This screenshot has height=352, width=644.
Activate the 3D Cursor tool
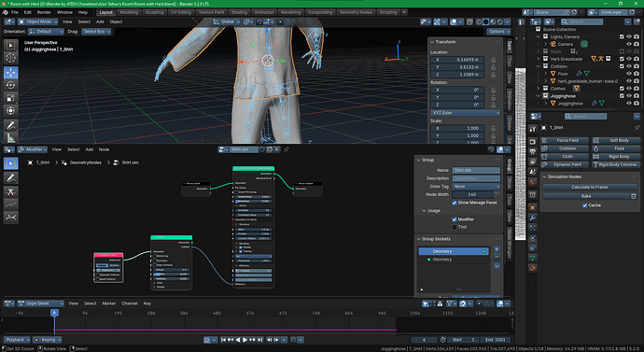coord(10,58)
